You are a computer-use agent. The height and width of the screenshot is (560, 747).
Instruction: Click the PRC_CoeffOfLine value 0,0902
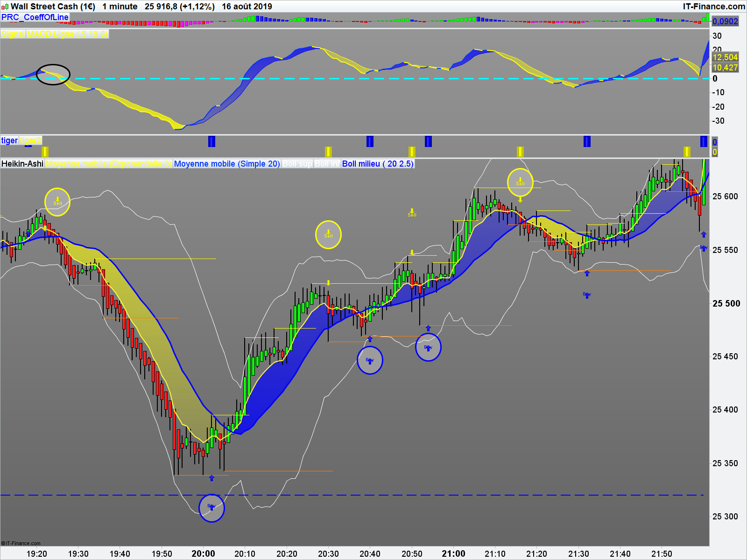(x=726, y=21)
